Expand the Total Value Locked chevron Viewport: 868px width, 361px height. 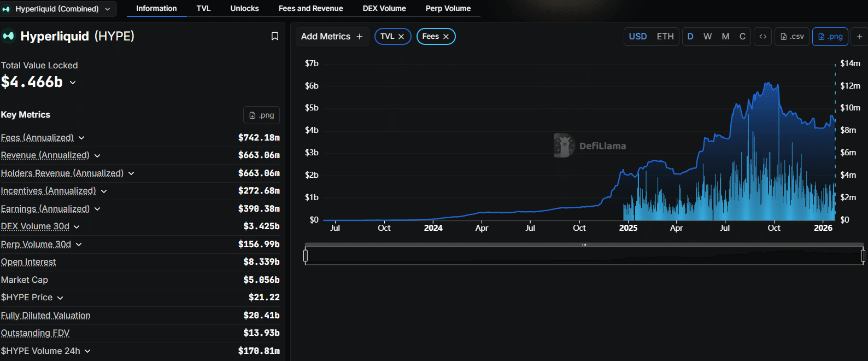pyautogui.click(x=73, y=83)
